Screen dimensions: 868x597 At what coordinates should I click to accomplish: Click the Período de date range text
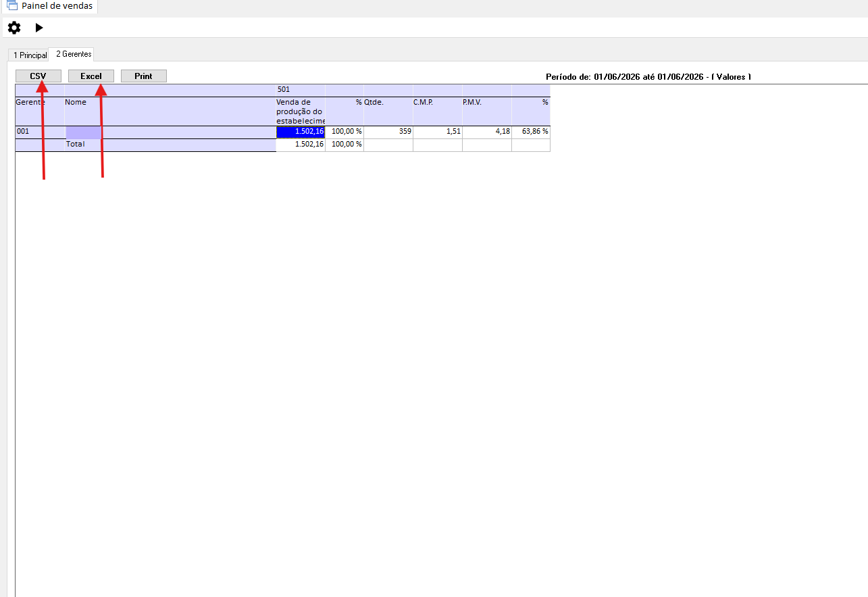click(648, 77)
